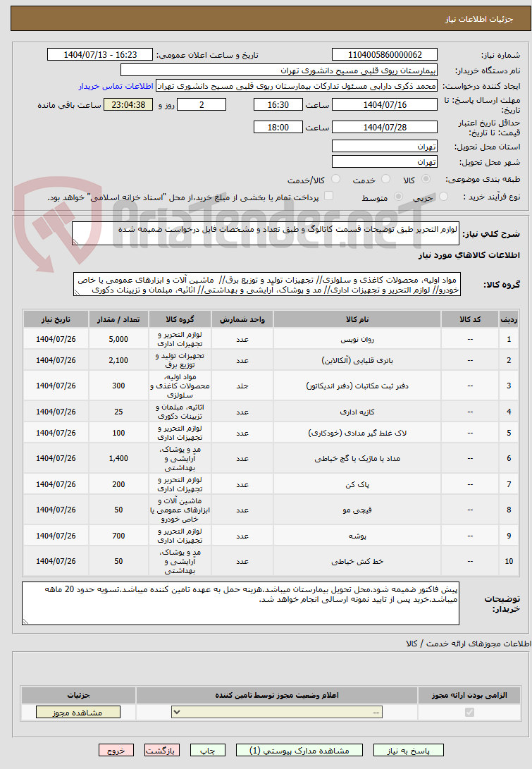Select the 'خدمت' radio button
This screenshot has width=532, height=769.
coord(386,180)
